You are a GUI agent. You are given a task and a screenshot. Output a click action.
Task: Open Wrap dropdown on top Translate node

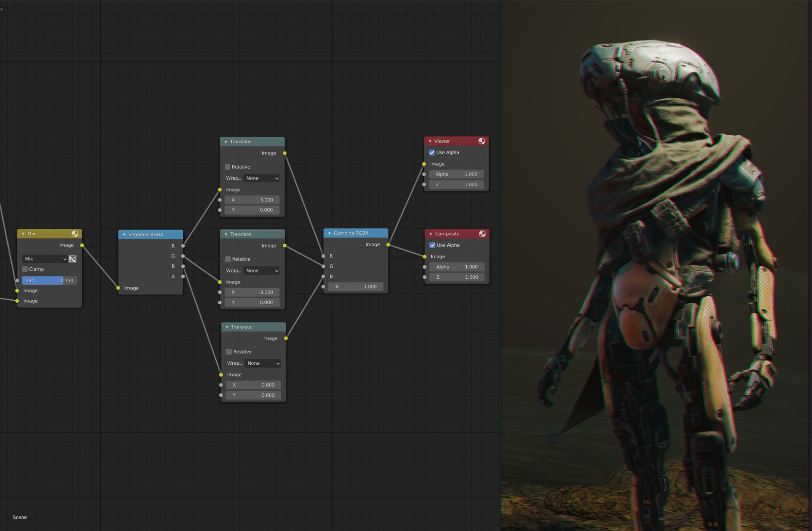point(262,178)
